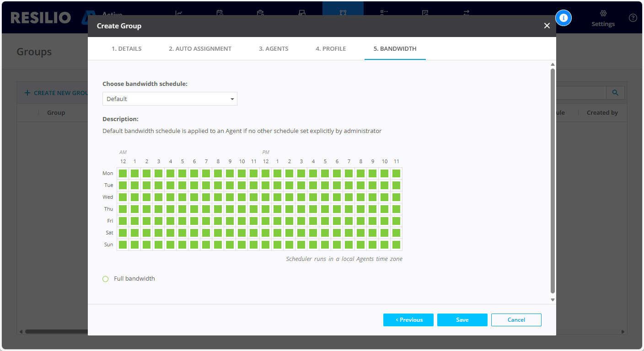Toggle the Sunday 11 PM schedule cell

point(396,245)
